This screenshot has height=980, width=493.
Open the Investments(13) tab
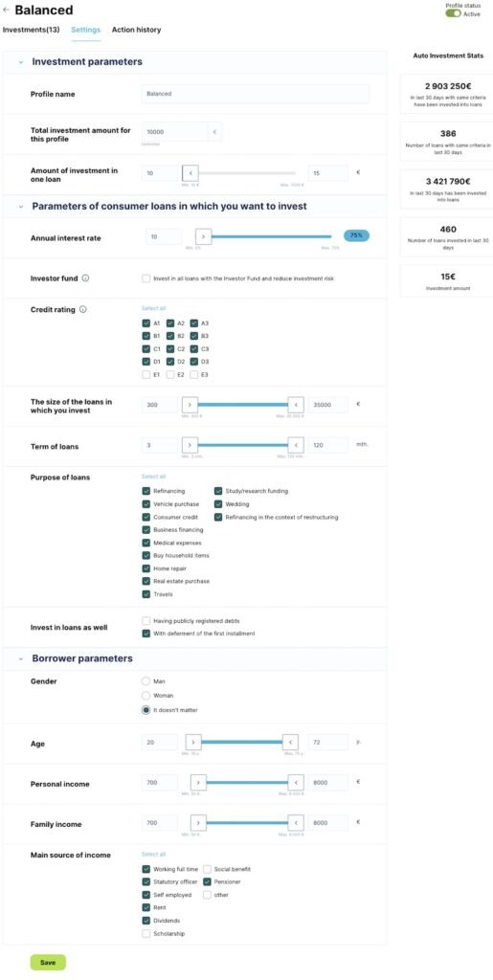32,30
